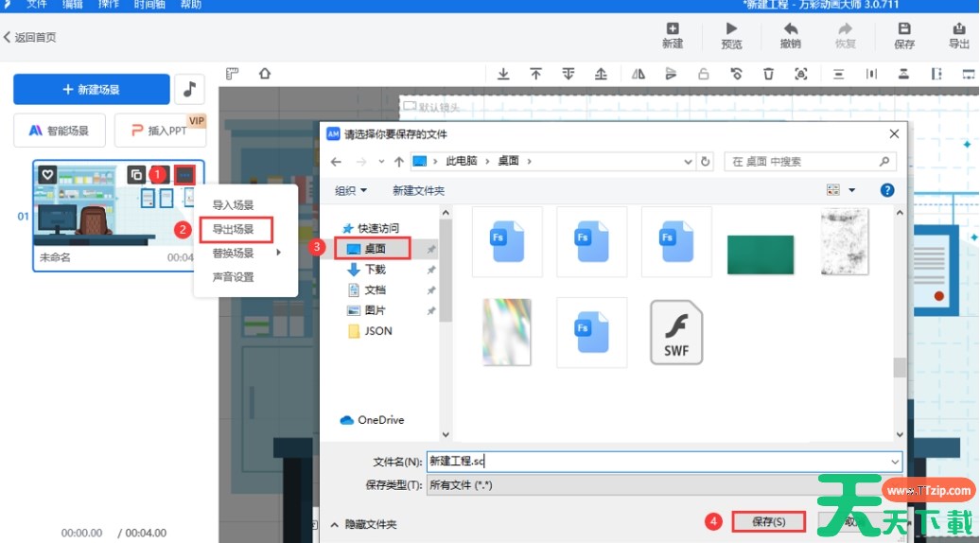The width and height of the screenshot is (980, 543).
Task: Select 图片 in the navigation pane
Action: click(367, 310)
